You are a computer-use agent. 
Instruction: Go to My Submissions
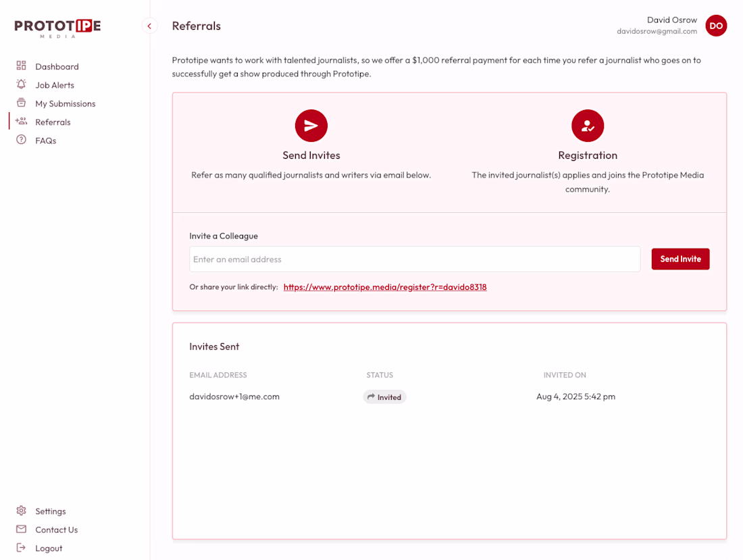66,103
